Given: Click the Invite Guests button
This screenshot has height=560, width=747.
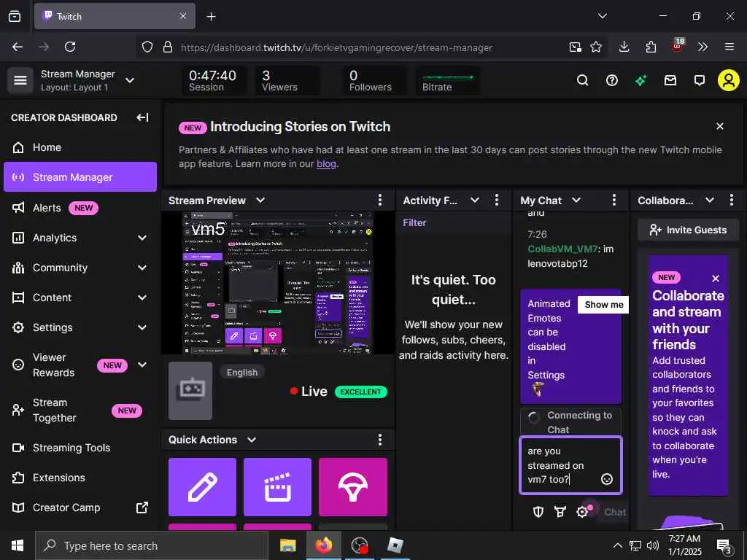Looking at the screenshot, I should [x=688, y=230].
